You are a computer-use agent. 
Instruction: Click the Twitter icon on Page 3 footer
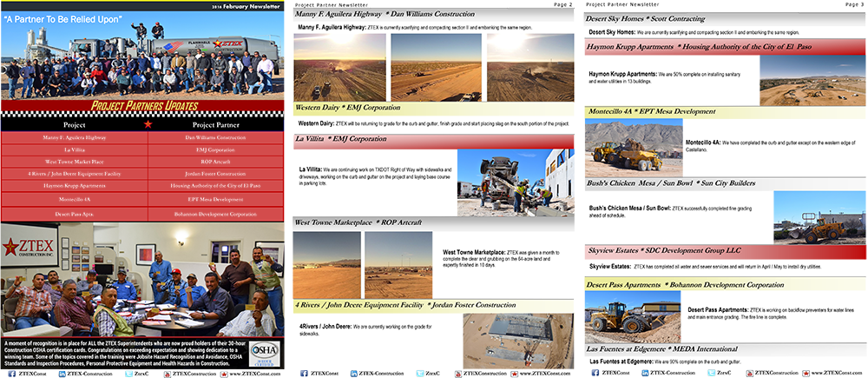point(712,373)
